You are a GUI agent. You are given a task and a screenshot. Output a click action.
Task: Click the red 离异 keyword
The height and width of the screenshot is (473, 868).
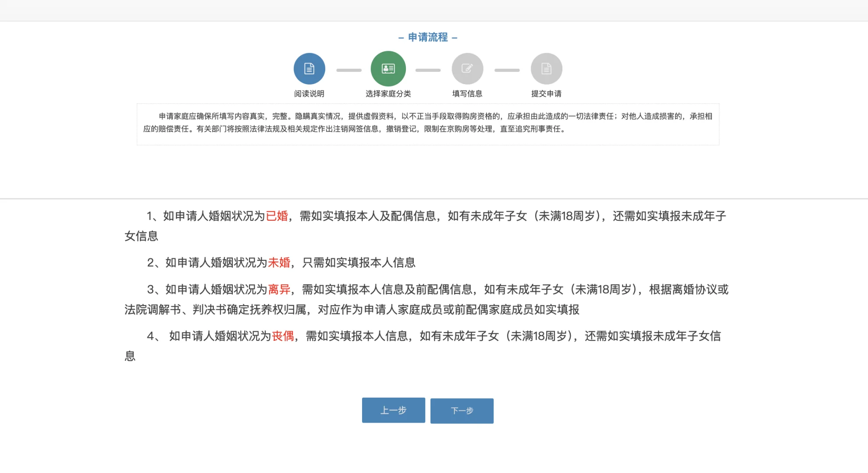279,289
